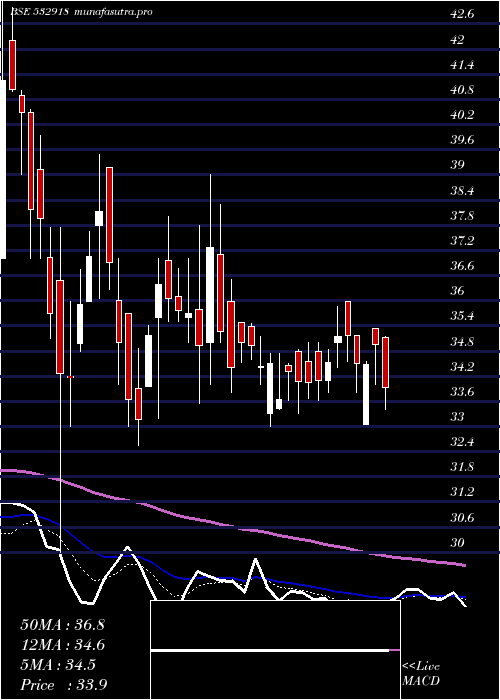
Task: Click the 31.8 price axis label
Action: pyautogui.click(x=462, y=467)
